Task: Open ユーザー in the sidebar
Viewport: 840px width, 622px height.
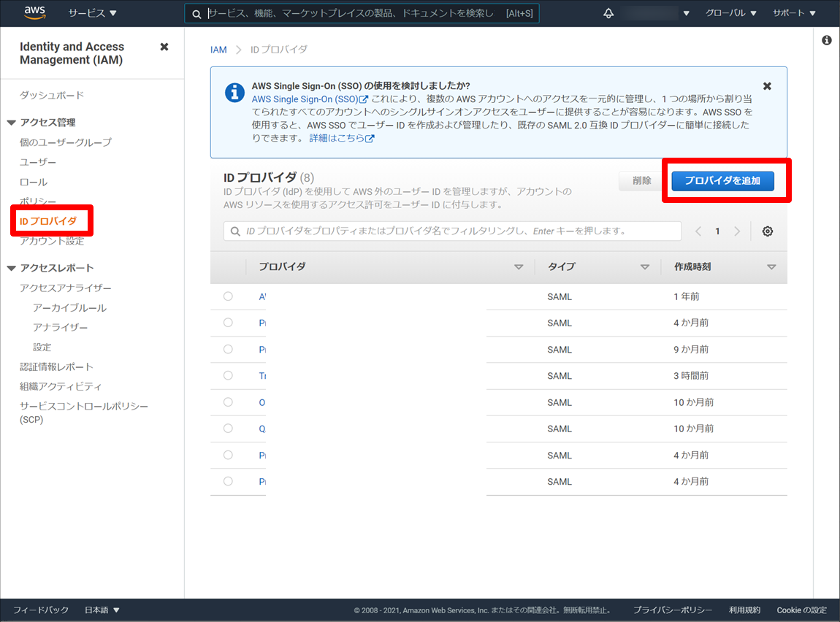Action: coord(38,162)
